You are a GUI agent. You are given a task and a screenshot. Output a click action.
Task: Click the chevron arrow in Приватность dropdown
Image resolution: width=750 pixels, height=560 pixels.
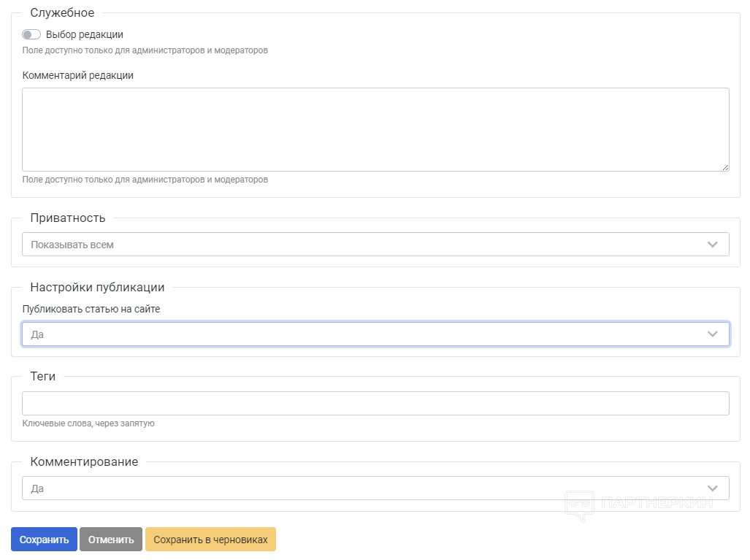coord(713,245)
